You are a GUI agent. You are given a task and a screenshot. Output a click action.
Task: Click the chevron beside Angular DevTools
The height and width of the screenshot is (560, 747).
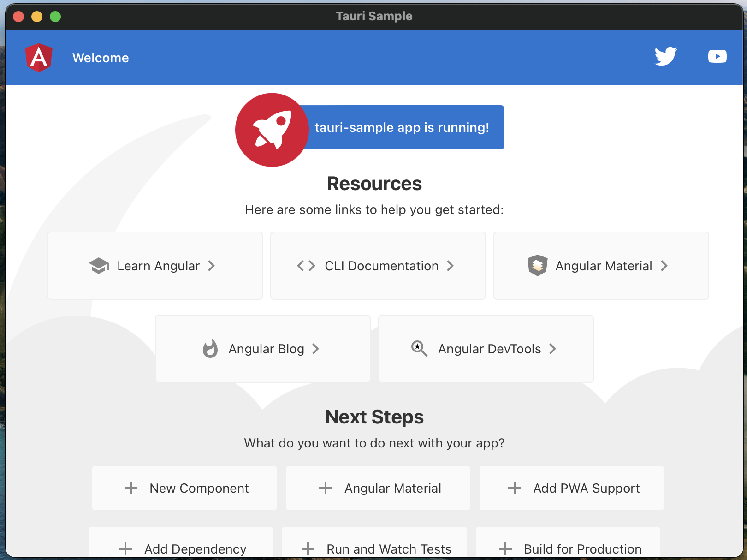click(x=553, y=349)
